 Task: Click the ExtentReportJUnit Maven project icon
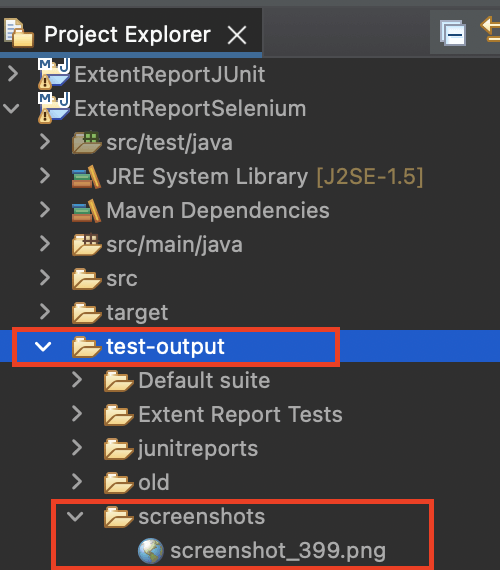pos(54,73)
